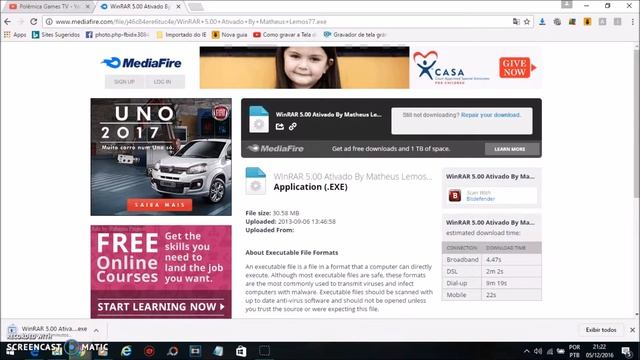Open Sites Sugeridos bookmark
Viewport: 640px width, 360px height.
click(56, 35)
